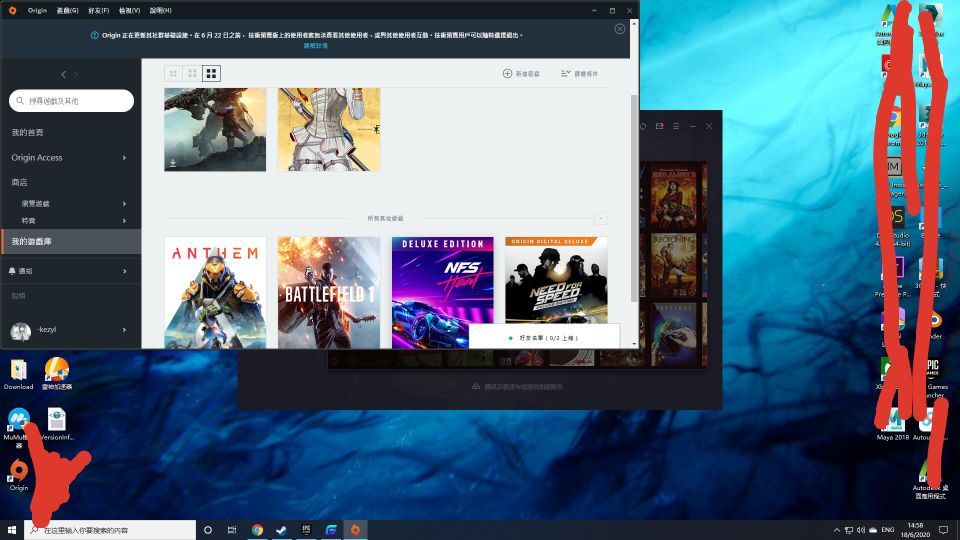Open the Battlefield 1 game tile
960x540 pixels.
pos(329,293)
